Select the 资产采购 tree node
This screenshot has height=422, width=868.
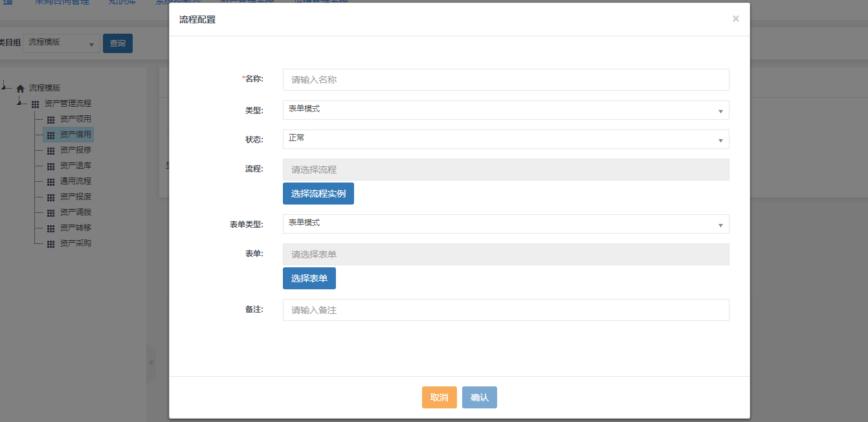[x=75, y=243]
